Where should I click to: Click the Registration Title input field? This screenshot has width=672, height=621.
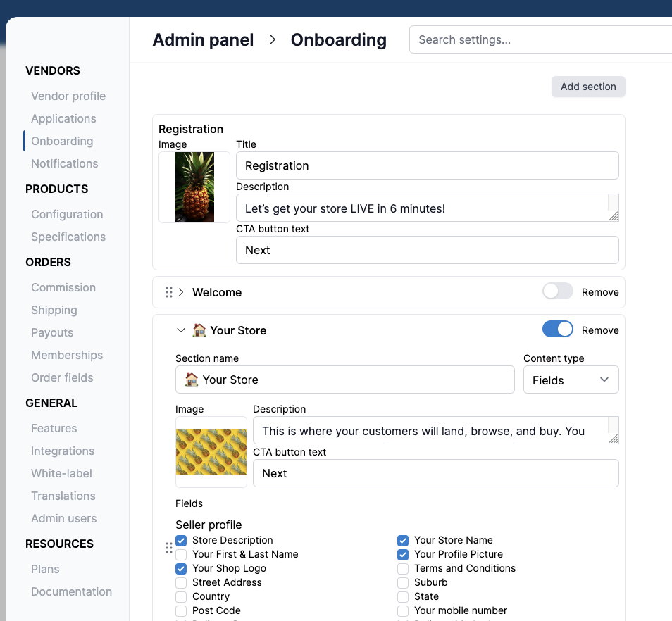pyautogui.click(x=428, y=165)
